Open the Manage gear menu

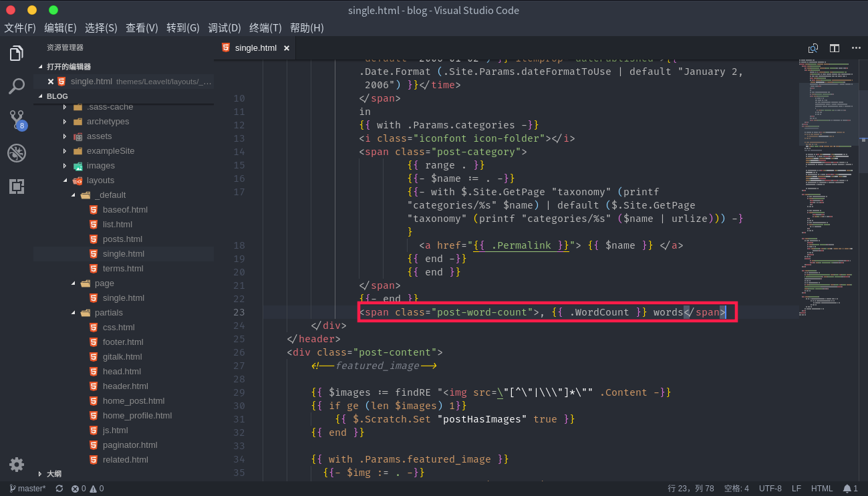[x=17, y=465]
